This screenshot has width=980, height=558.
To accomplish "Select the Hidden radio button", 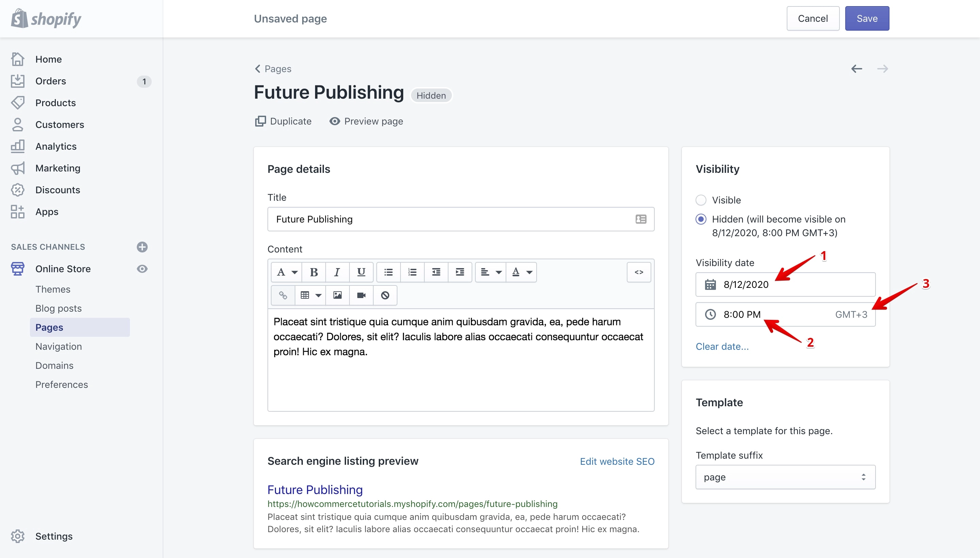I will pos(701,219).
